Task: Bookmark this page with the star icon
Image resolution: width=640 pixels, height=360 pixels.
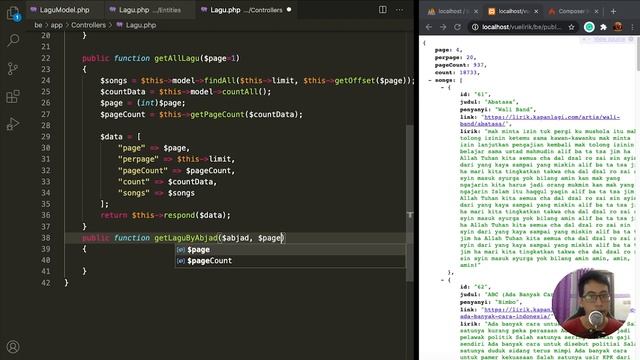Action: [x=571, y=27]
